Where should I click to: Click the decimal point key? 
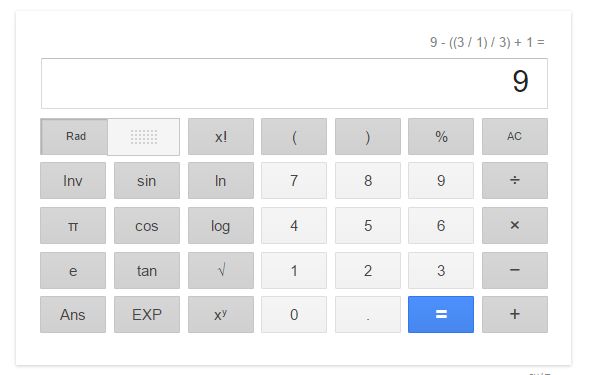368,315
